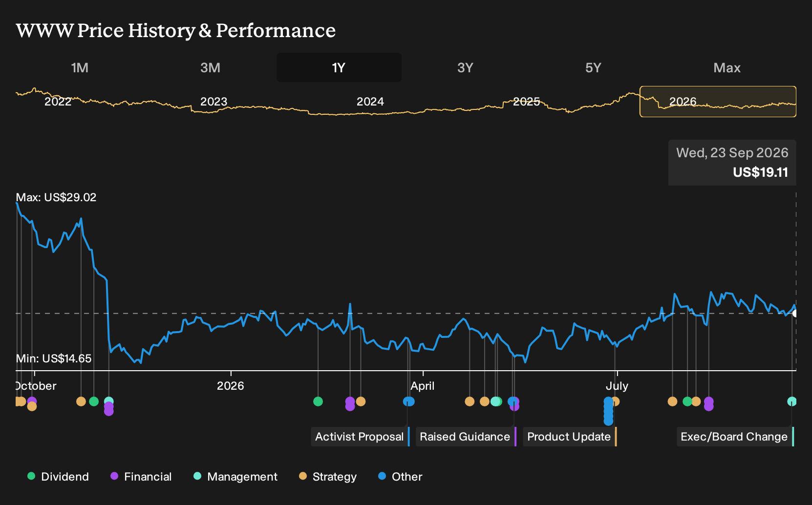Click upper purple Financial marker after July
The width and height of the screenshot is (812, 505).
point(708,401)
